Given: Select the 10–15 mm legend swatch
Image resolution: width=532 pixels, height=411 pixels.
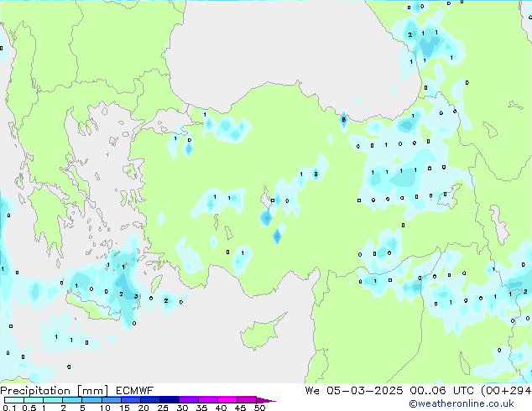Looking at the screenshot, I should (x=111, y=400).
